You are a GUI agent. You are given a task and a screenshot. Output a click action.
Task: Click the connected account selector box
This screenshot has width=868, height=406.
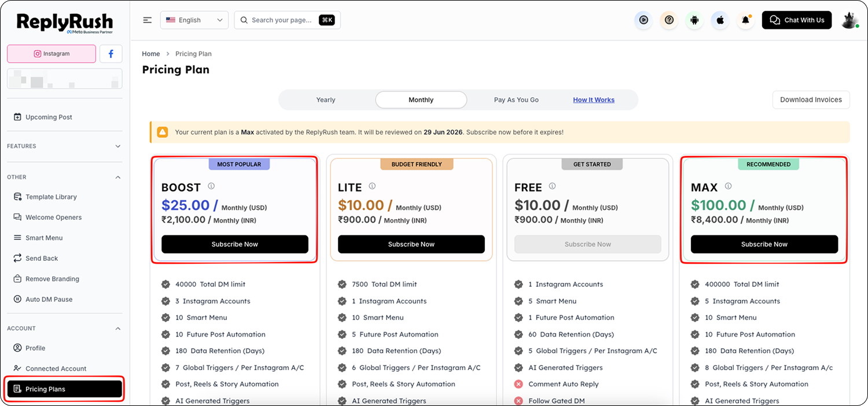(64, 79)
